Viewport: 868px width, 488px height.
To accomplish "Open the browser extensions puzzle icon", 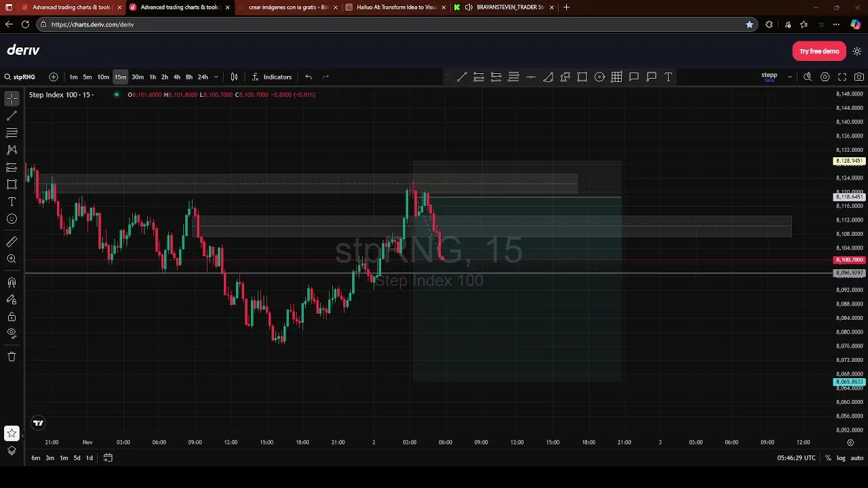I will pos(769,24).
